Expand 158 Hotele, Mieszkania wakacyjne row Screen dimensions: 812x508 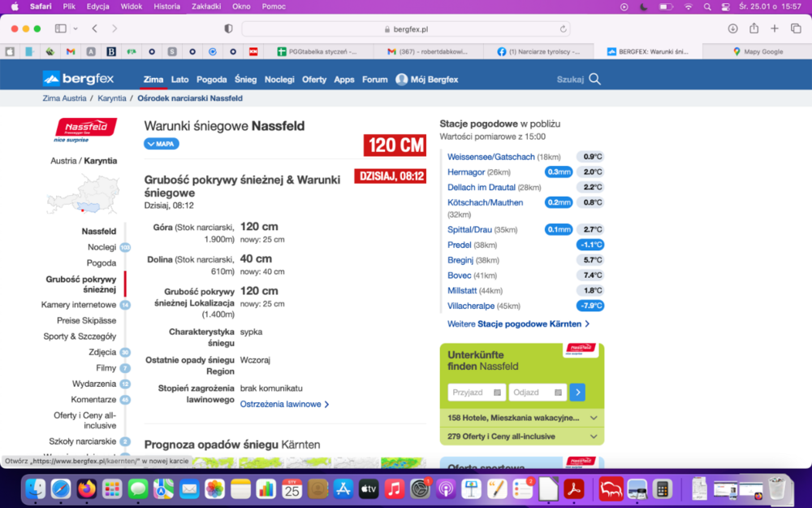521,418
